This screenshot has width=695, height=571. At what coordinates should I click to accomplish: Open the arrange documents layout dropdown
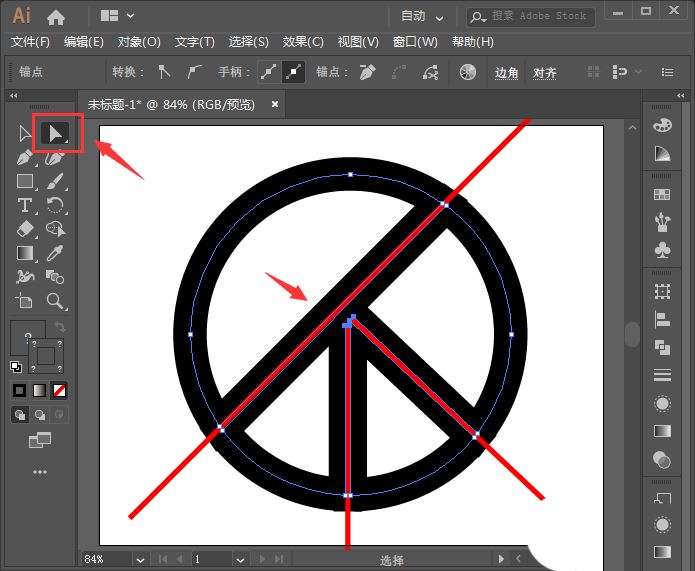[x=118, y=16]
